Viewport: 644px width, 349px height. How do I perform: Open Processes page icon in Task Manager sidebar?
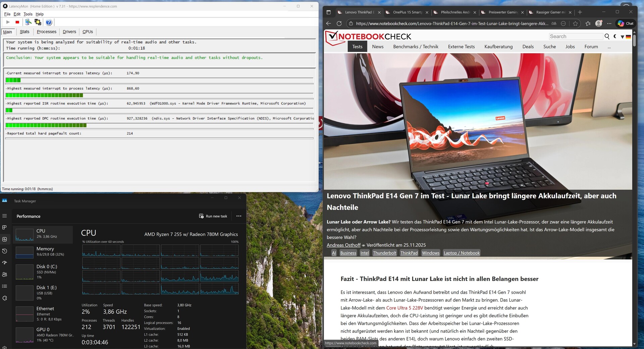coord(5,227)
